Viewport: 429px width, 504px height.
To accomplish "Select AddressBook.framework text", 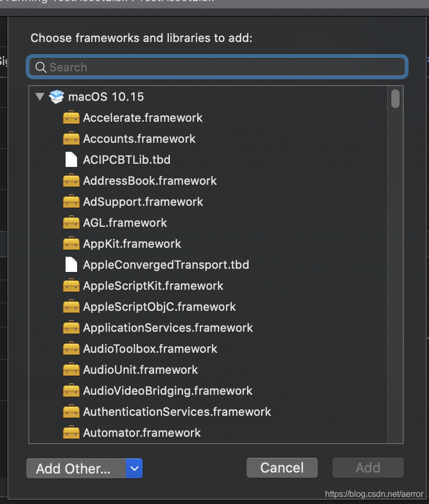I will point(149,181).
